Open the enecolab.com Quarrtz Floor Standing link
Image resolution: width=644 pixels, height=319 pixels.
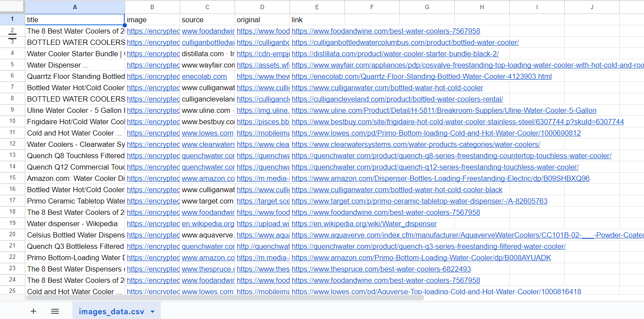tap(422, 76)
